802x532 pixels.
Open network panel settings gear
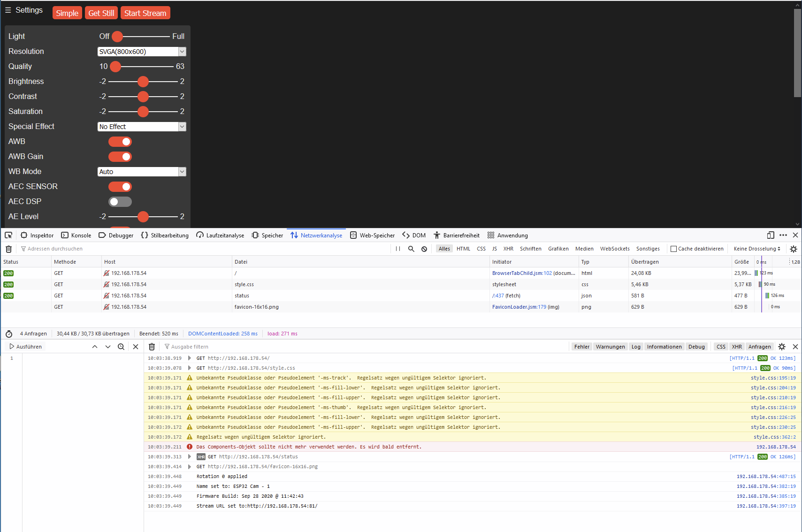[x=794, y=249]
